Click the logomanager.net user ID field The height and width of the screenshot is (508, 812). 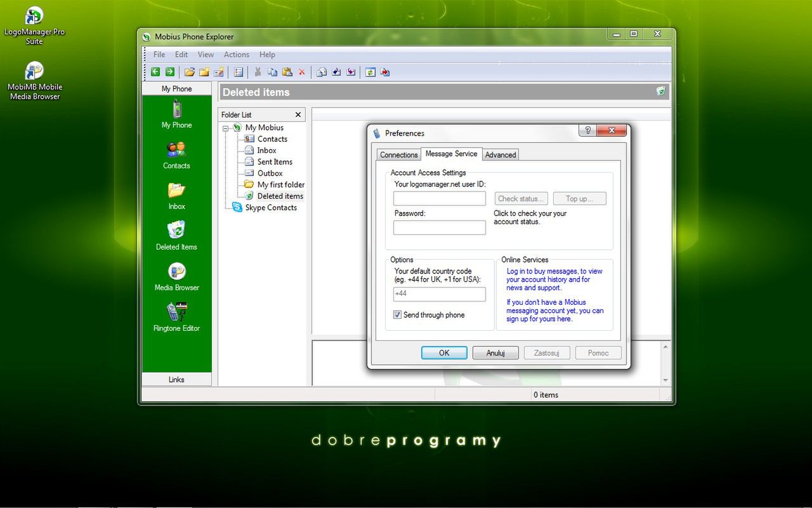[440, 198]
